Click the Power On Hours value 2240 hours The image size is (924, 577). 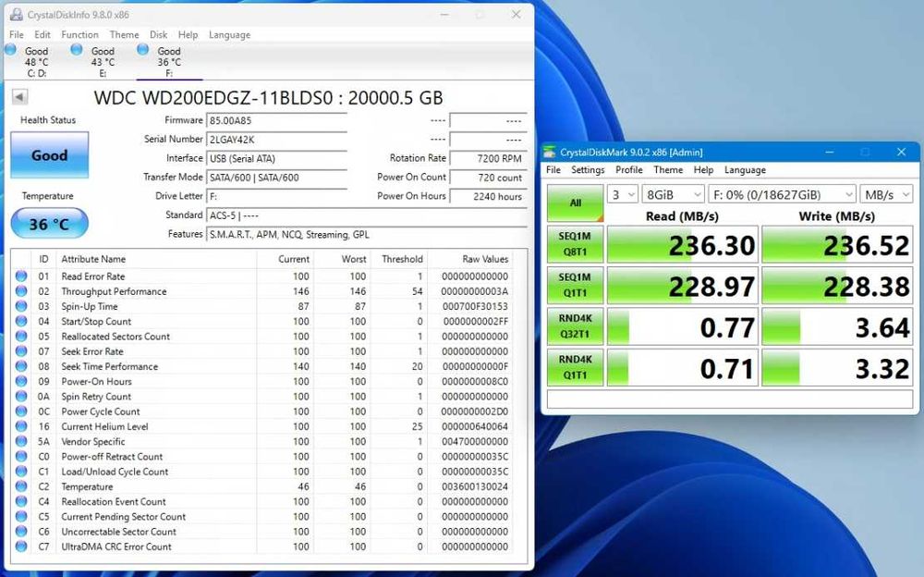[x=489, y=196]
